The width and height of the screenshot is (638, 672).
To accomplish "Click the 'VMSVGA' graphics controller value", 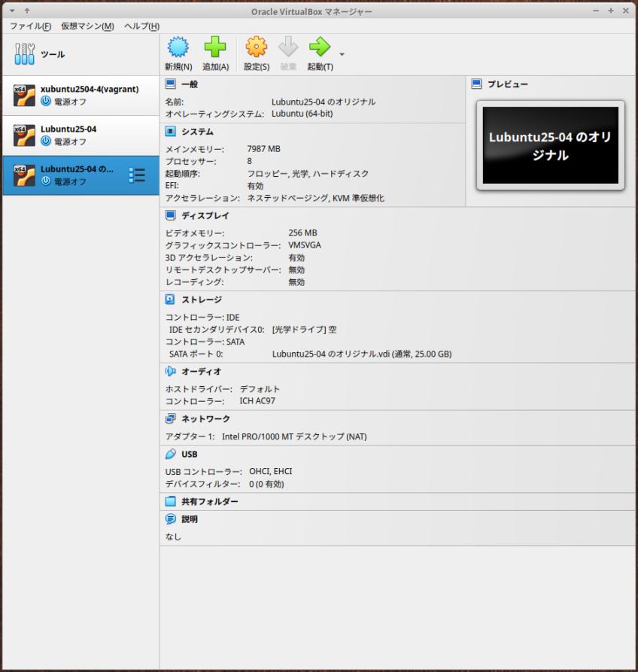I will [305, 245].
